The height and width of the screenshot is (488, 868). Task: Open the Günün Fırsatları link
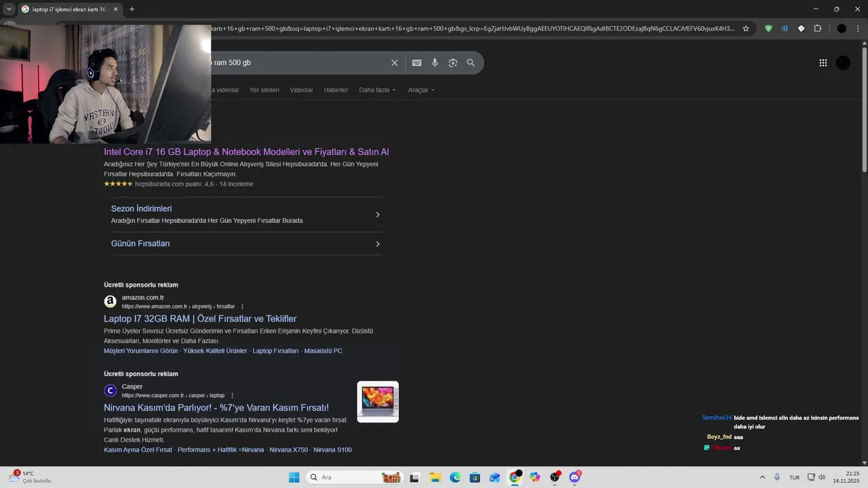(x=140, y=243)
